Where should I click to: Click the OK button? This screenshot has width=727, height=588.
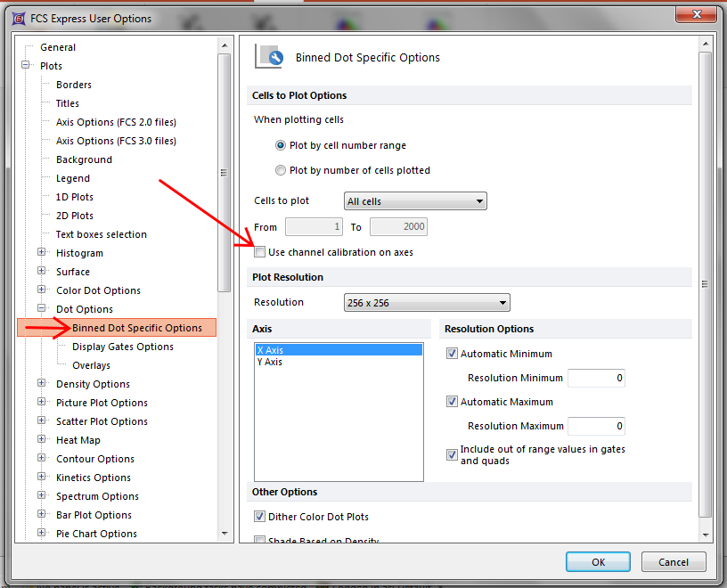pyautogui.click(x=598, y=561)
